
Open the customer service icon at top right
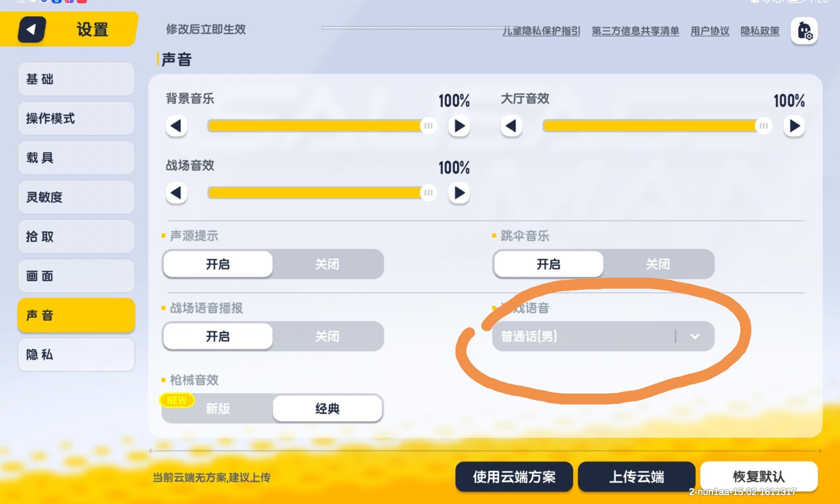(x=804, y=31)
